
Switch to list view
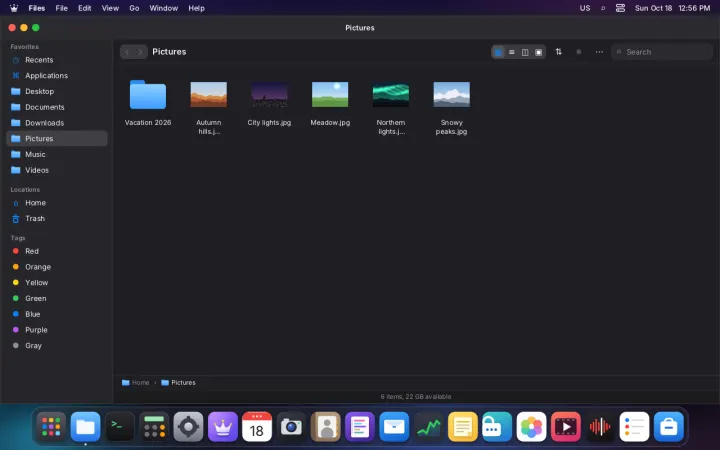pos(512,52)
